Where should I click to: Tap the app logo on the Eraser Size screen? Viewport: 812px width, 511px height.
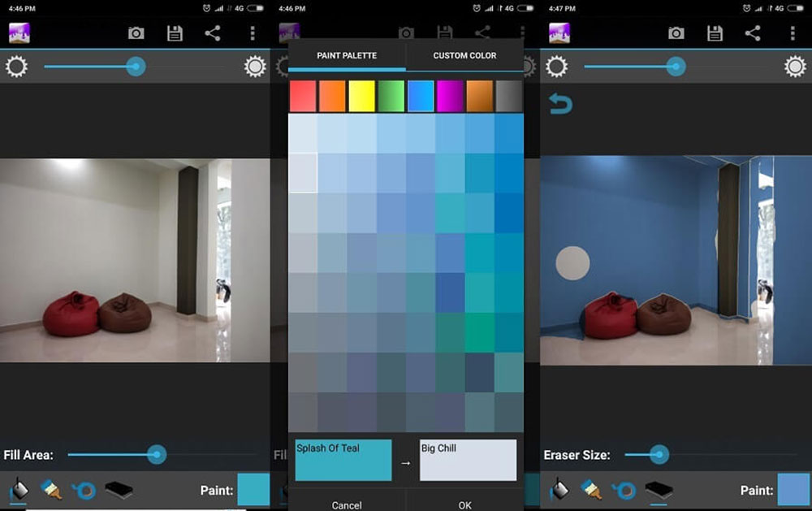click(x=559, y=33)
